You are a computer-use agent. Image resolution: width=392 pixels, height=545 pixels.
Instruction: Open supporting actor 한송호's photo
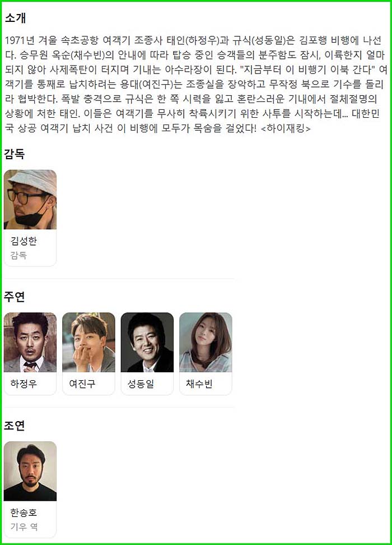point(30,472)
